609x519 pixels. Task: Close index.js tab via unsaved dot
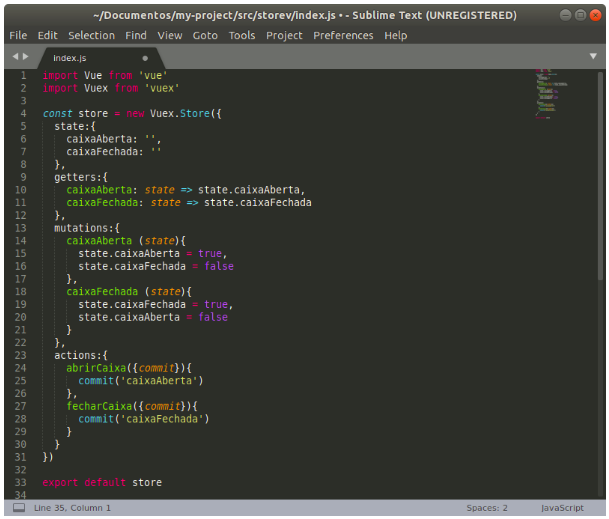pyautogui.click(x=145, y=58)
